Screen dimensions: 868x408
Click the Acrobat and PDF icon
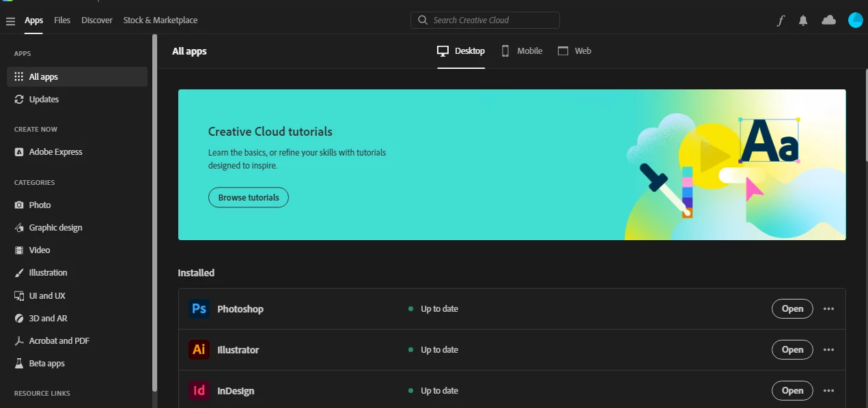click(x=19, y=341)
